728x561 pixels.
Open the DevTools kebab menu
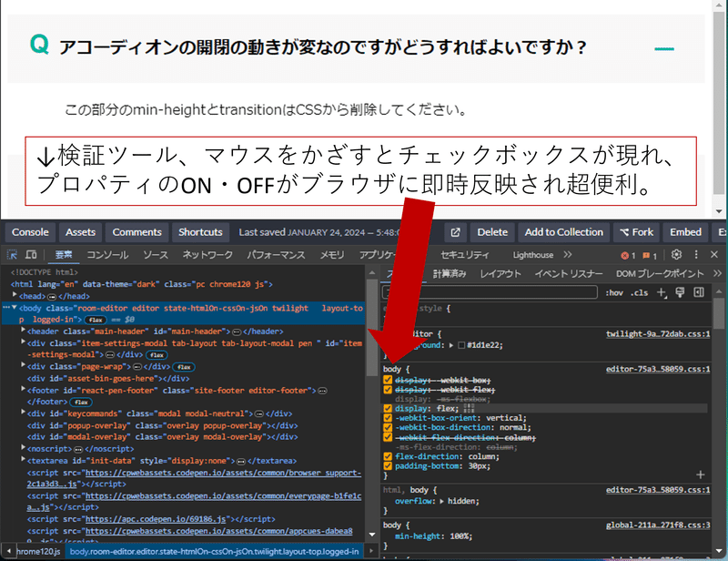coord(696,254)
